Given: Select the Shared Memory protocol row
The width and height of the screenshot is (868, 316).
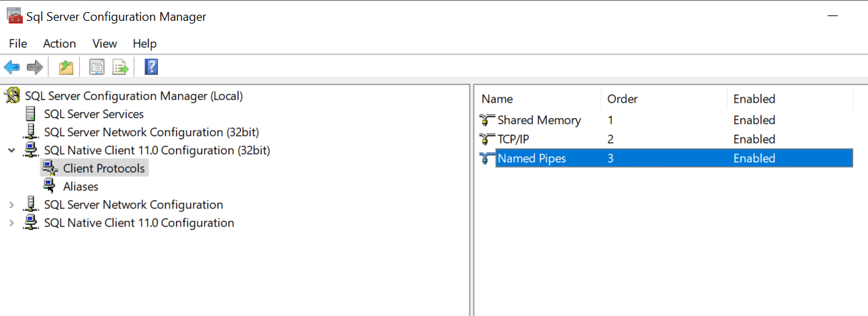Looking at the screenshot, I should [x=665, y=120].
